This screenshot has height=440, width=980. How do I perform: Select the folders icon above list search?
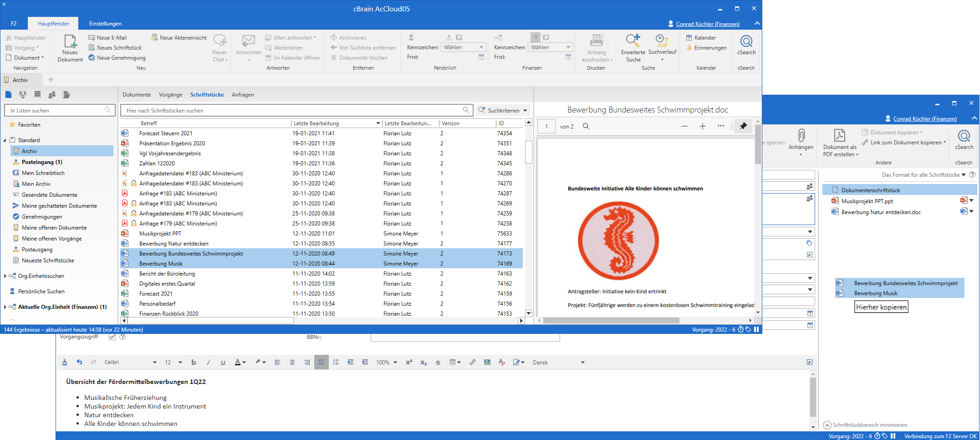66,94
